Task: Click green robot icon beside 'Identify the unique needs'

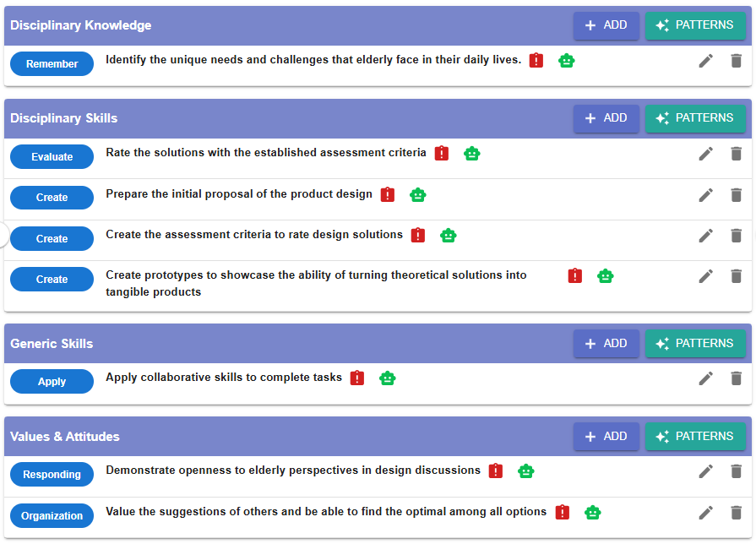Action: 567,61
